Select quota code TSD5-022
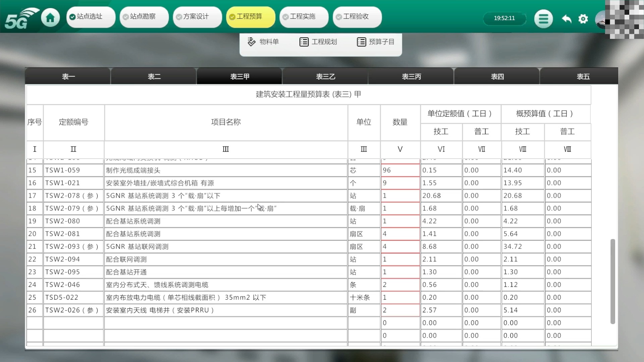 click(x=62, y=298)
